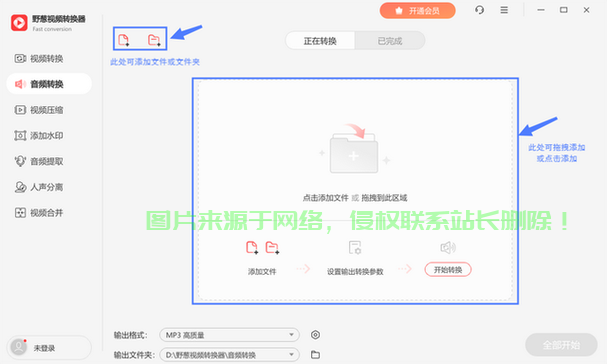Click add file icon above 添加文件 label
607x364 pixels.
pos(252,247)
